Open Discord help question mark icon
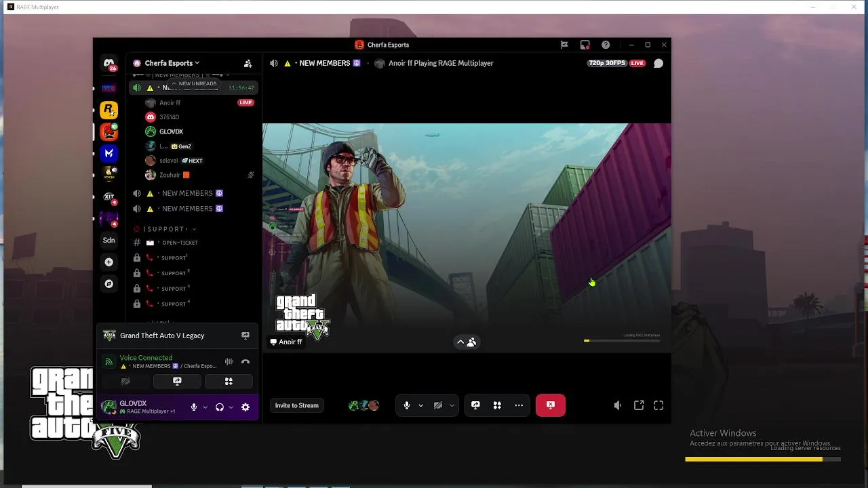The height and width of the screenshot is (488, 868). pyautogui.click(x=606, y=45)
